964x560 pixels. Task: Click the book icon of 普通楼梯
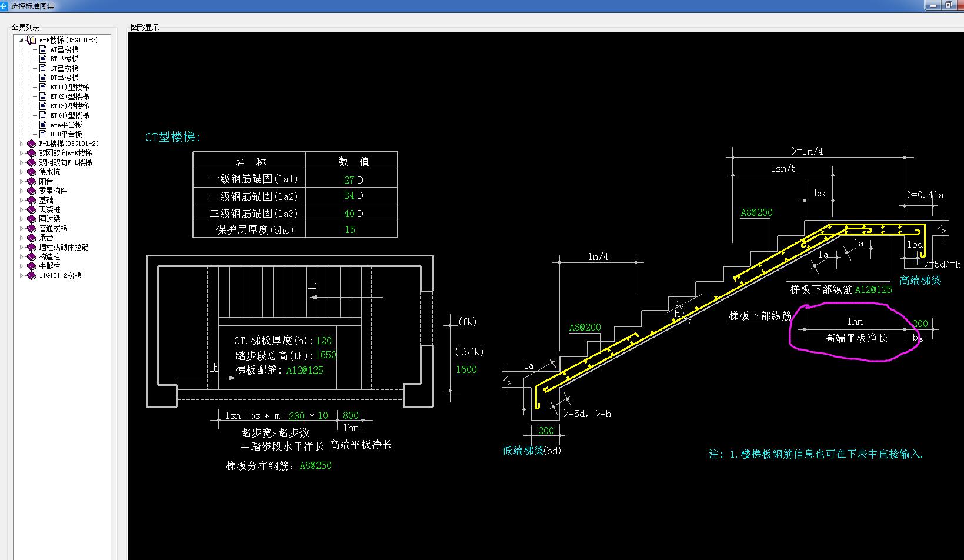pyautogui.click(x=32, y=228)
